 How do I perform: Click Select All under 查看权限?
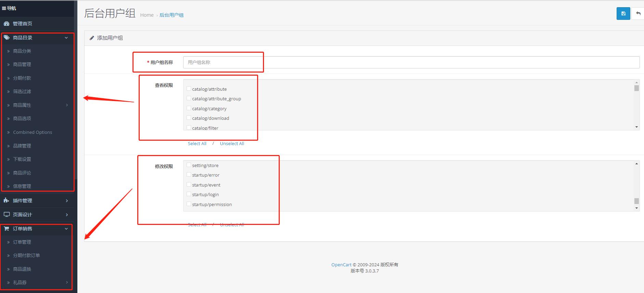pos(197,144)
